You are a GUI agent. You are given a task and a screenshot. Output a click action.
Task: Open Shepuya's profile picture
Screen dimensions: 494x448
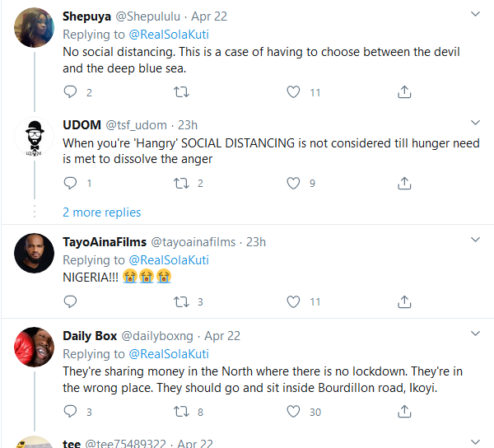pyautogui.click(x=35, y=27)
